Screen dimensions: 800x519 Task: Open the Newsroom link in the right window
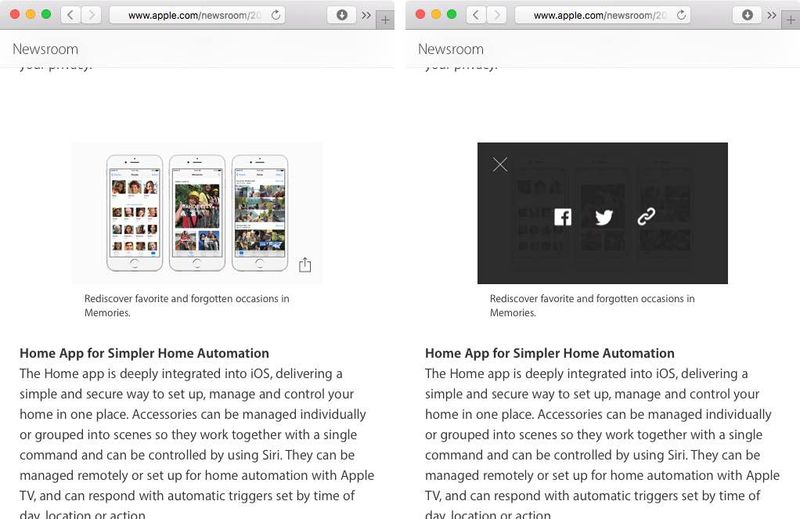(x=451, y=49)
